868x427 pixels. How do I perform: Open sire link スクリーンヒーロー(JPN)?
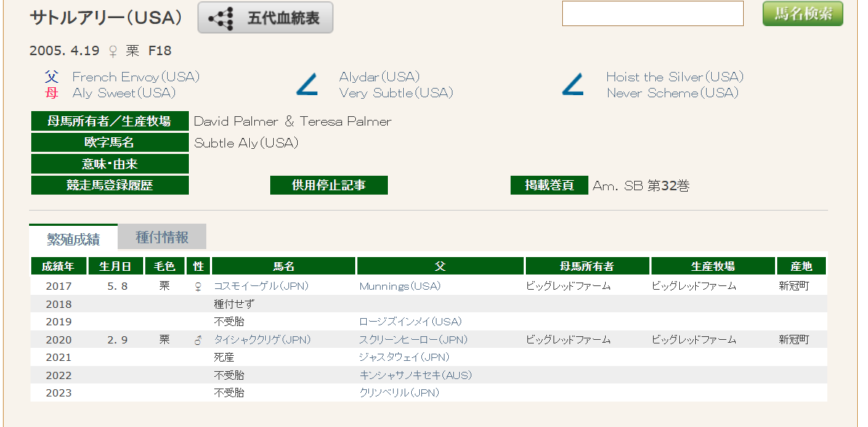(413, 340)
